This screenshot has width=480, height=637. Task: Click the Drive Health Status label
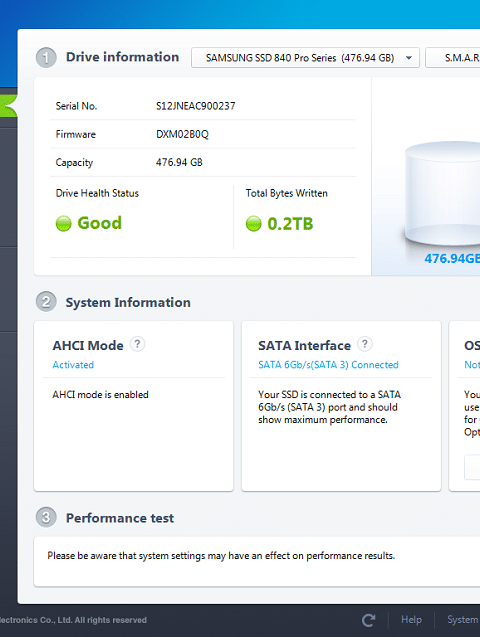97,193
